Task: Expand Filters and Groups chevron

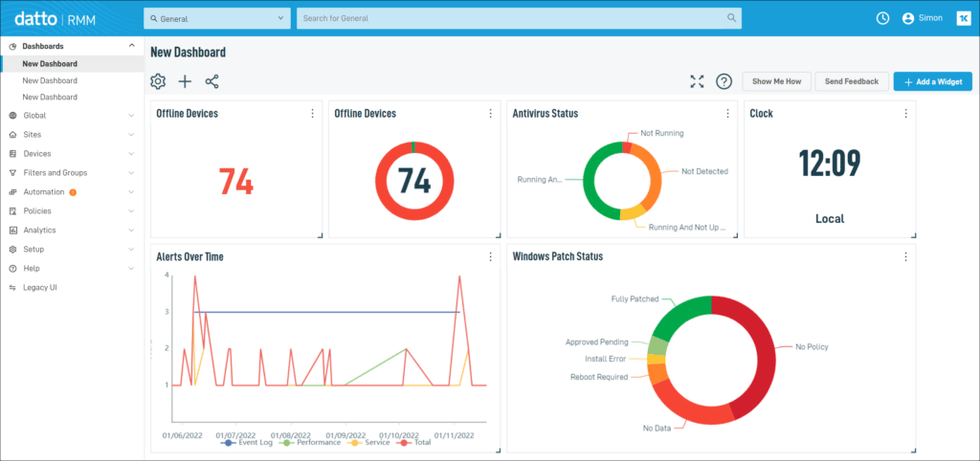Action: (x=131, y=173)
